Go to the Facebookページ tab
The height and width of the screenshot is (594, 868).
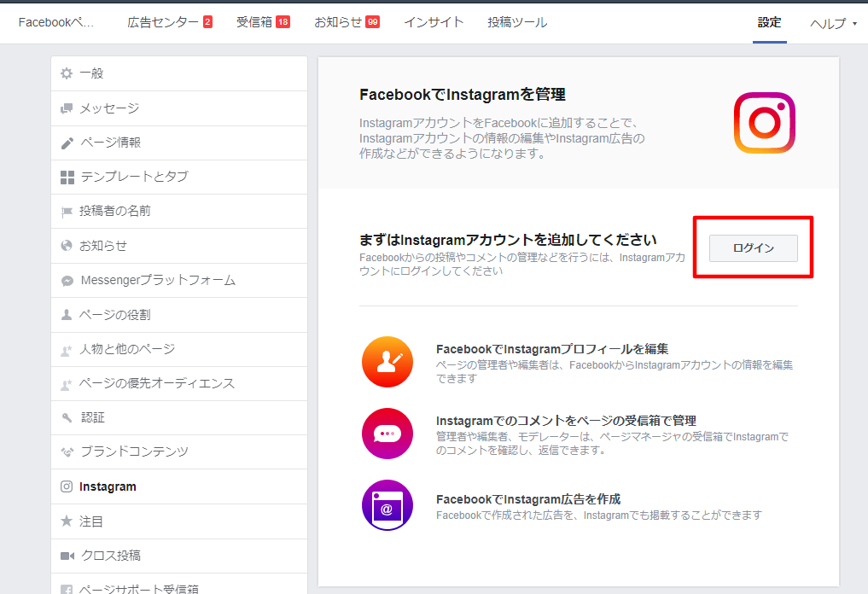(x=56, y=22)
